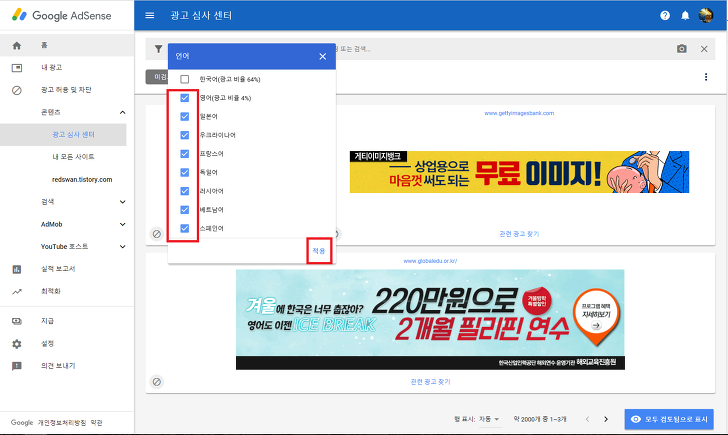Screen dimensions: 728x435
Task: Click the Google AdSense logo
Action: click(x=62, y=15)
